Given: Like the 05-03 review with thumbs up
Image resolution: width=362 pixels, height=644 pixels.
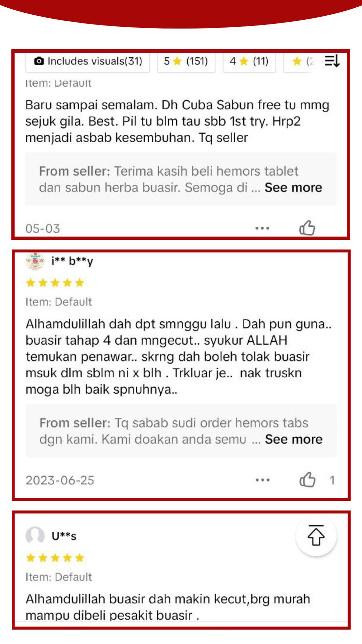Looking at the screenshot, I should pyautogui.click(x=307, y=228).
